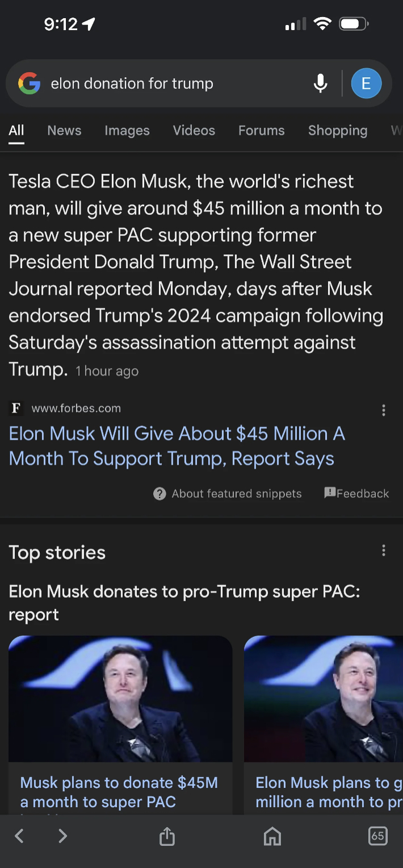Viewport: 403px width, 868px height.
Task: Open the blue account avatar "E"
Action: point(366,84)
